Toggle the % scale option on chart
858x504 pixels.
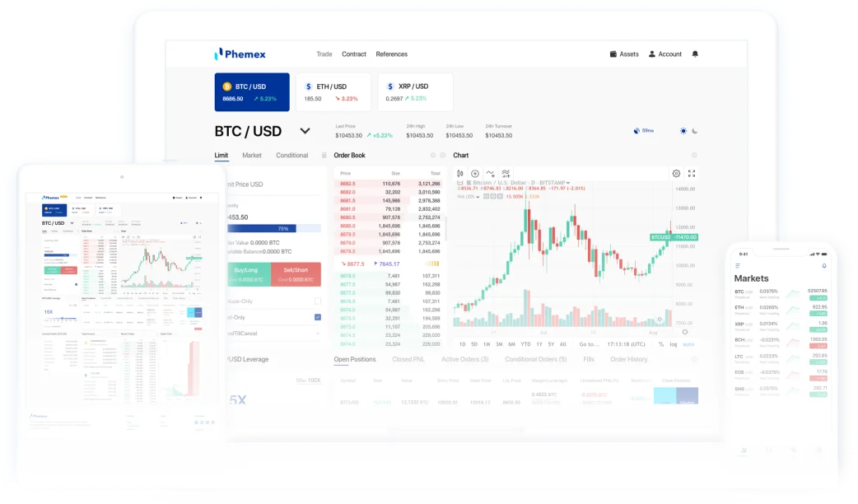(x=661, y=344)
